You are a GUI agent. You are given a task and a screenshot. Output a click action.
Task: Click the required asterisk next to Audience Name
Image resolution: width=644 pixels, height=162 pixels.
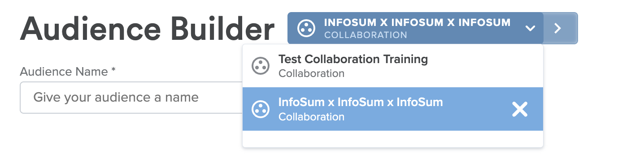[113, 70]
